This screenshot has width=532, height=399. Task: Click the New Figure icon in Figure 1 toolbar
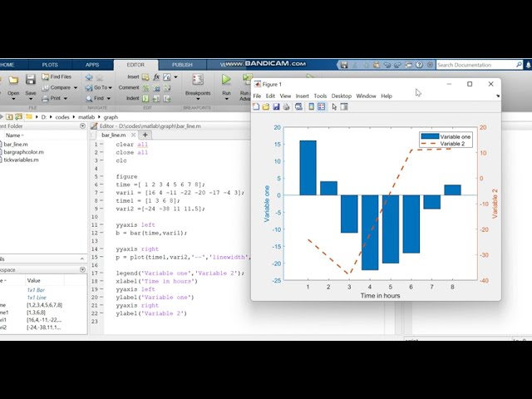tap(256, 107)
